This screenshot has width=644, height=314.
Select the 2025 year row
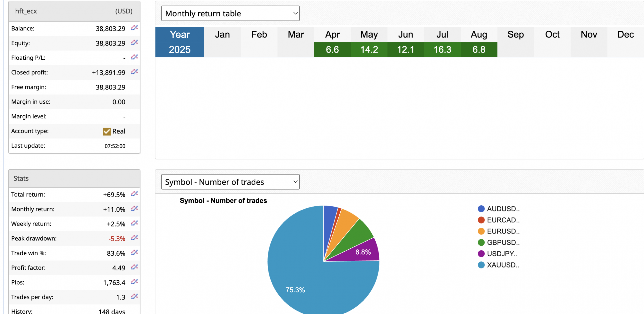(x=180, y=50)
